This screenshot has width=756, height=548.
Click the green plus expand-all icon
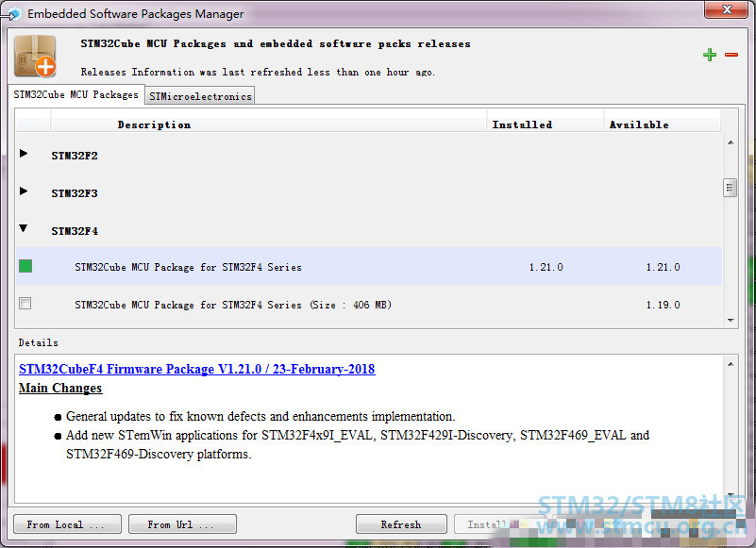point(709,55)
